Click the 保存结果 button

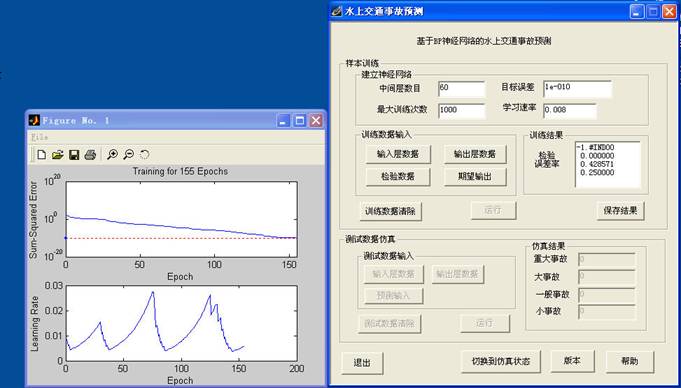click(x=620, y=211)
